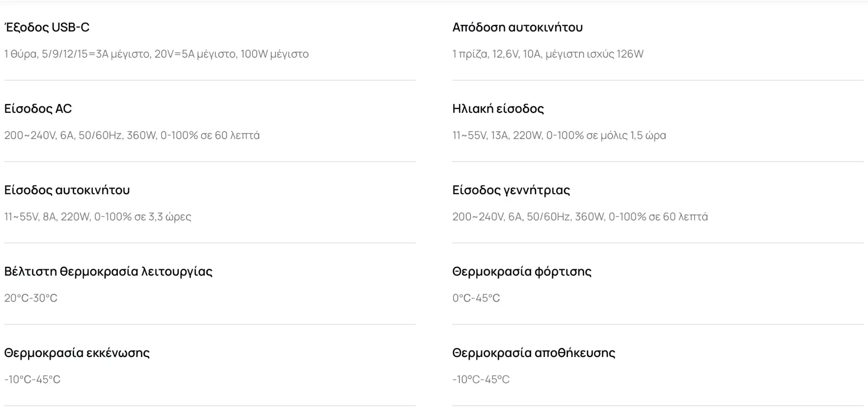Screen dimensions: 868x410
Task: Click the generator input spec under 'Είσοδος γεννήτριας'
Action: tap(580, 217)
